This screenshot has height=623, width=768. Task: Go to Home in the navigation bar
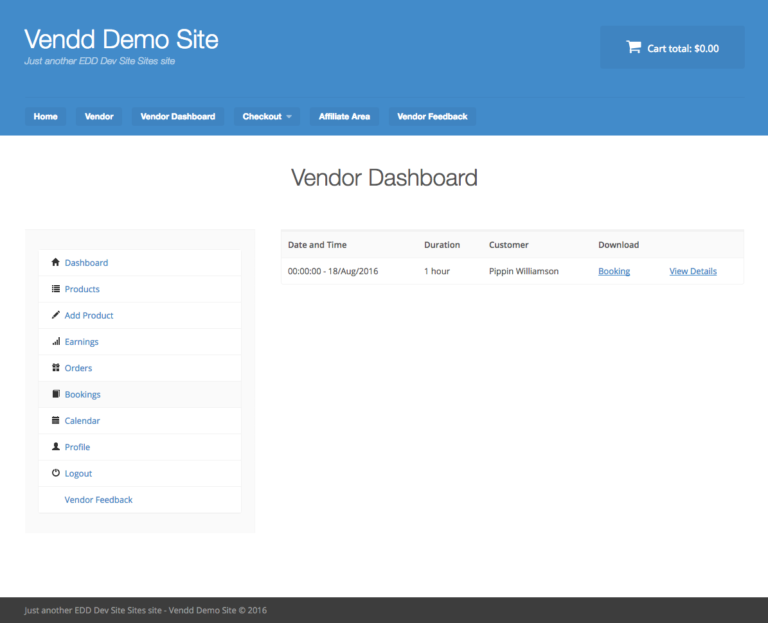46,117
